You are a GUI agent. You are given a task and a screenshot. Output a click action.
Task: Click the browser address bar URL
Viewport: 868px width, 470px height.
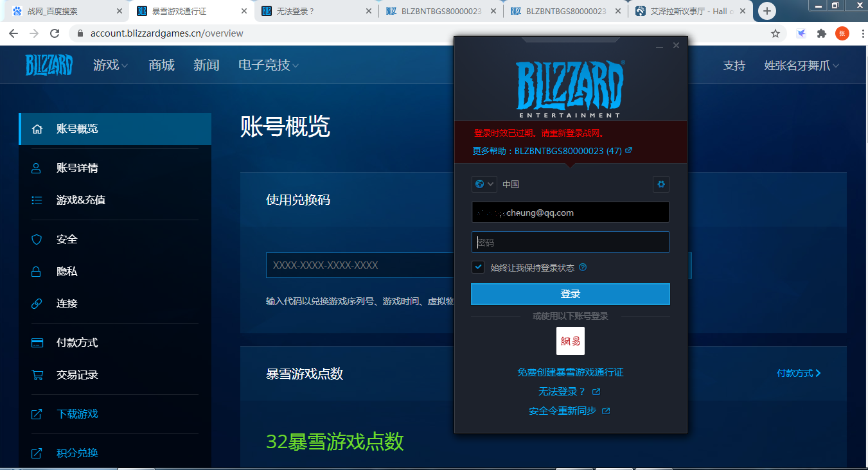click(166, 33)
